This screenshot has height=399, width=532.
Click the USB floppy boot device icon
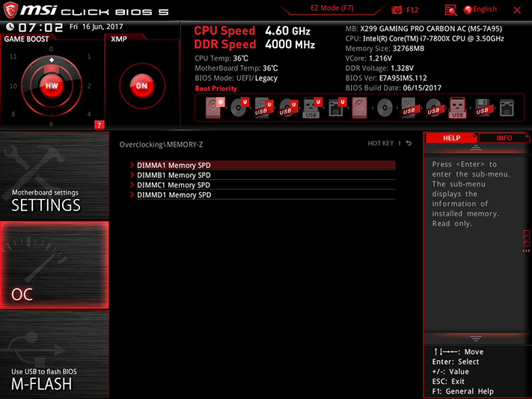click(482, 108)
